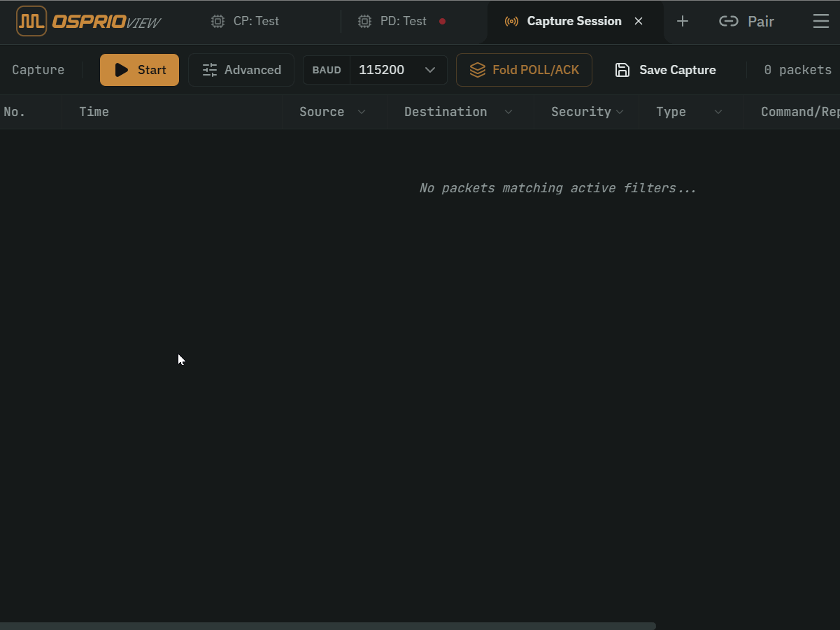Click the No packets matching message
The image size is (840, 630).
coord(557,188)
